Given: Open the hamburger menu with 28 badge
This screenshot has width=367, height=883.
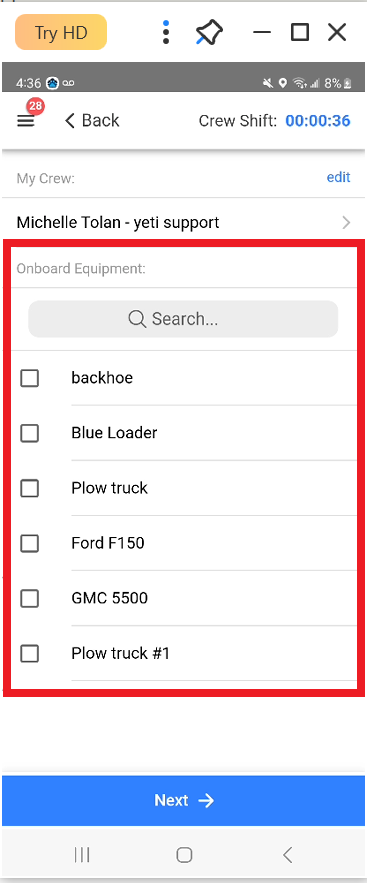Looking at the screenshot, I should point(26,121).
